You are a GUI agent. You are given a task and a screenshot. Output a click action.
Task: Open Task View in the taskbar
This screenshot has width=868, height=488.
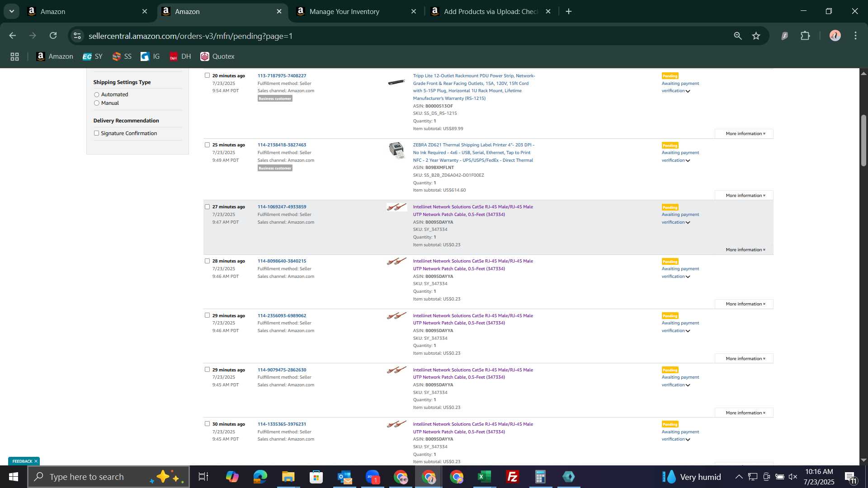point(203,477)
